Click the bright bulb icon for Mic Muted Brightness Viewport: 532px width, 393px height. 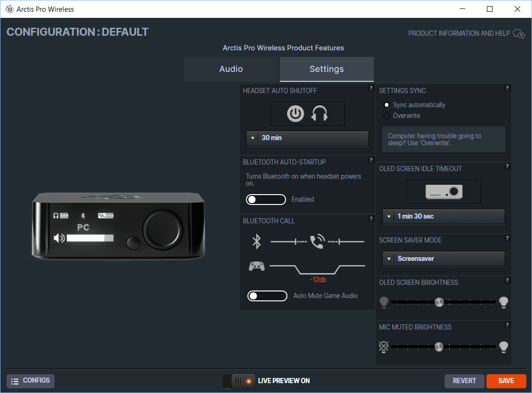(503, 346)
